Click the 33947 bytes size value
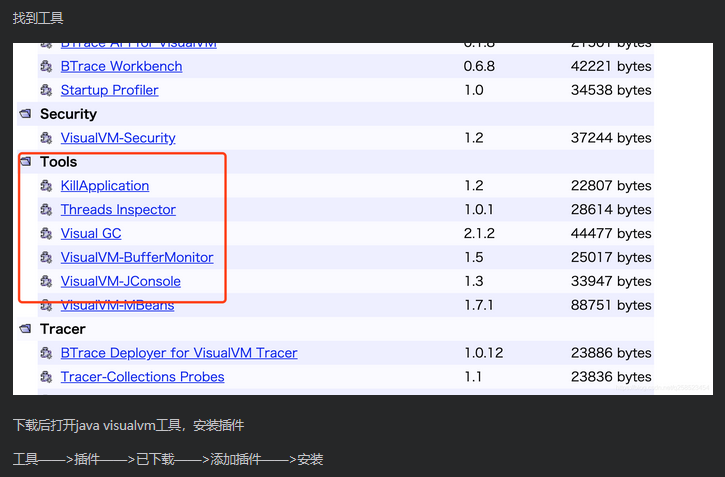The width and height of the screenshot is (725, 477). [x=611, y=281]
